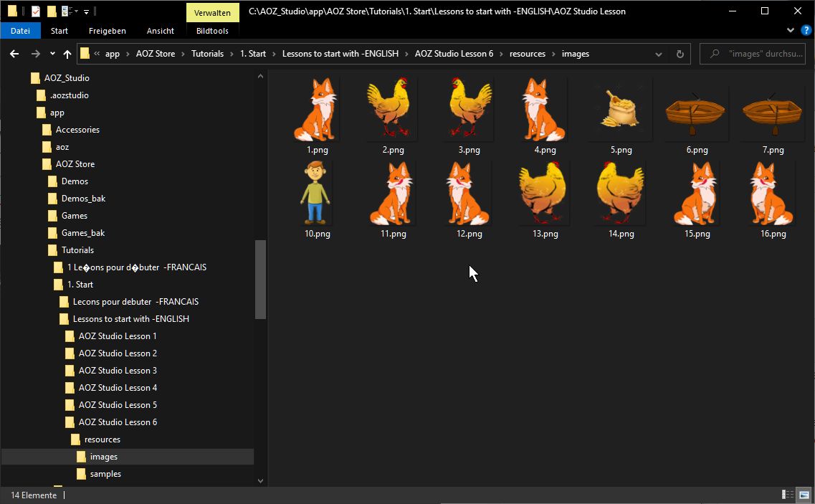Image resolution: width=815 pixels, height=504 pixels.
Task: Click the Back navigation arrow
Action: coord(14,54)
